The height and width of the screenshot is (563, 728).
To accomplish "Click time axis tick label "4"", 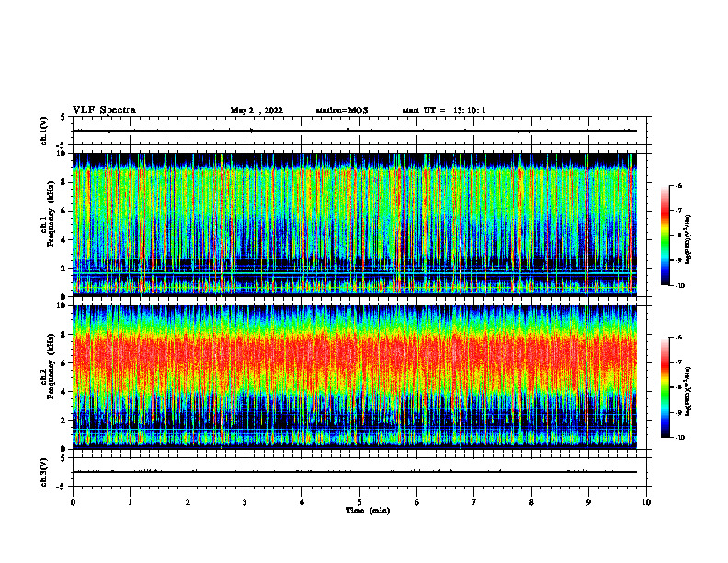I will 302,502.
